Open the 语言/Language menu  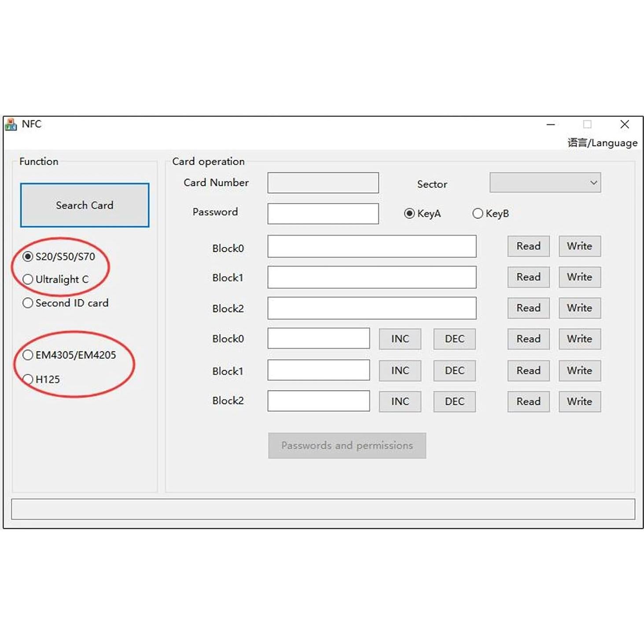[602, 143]
